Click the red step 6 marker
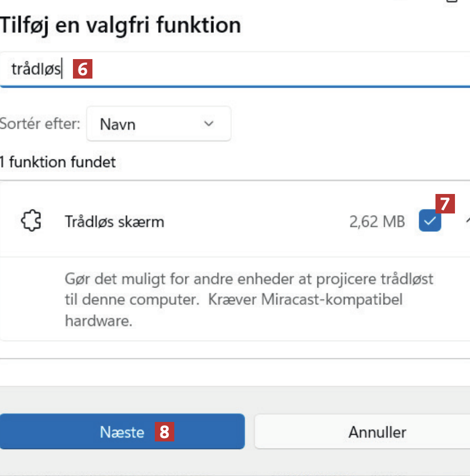The width and height of the screenshot is (470, 476). tap(82, 69)
